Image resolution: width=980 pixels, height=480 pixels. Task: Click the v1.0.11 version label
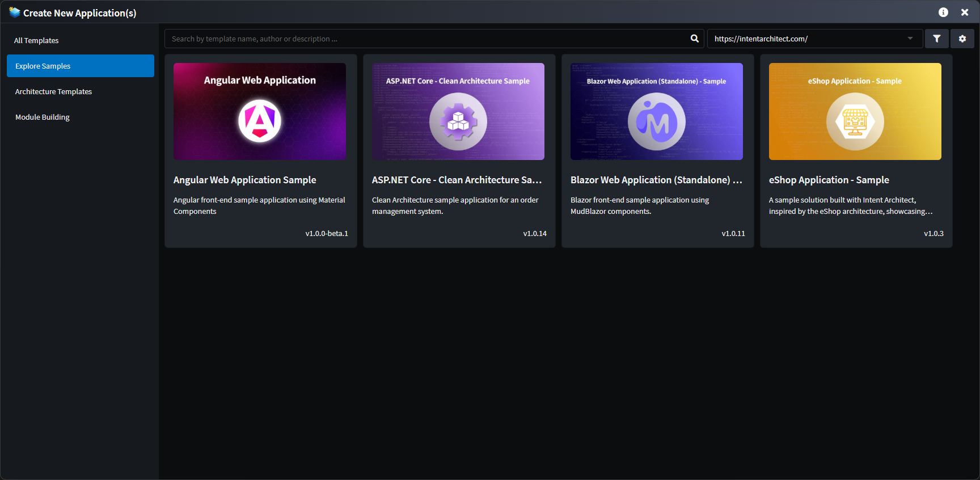(x=733, y=233)
